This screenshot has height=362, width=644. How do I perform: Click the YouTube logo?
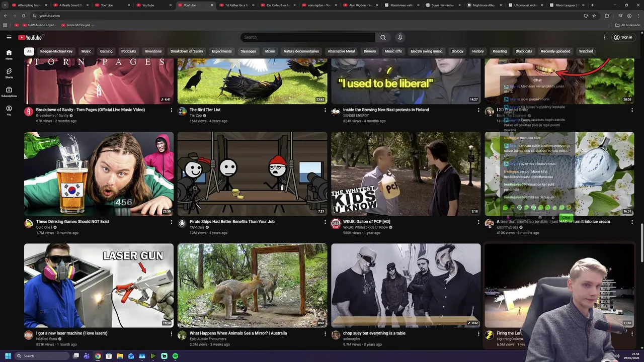pyautogui.click(x=30, y=37)
